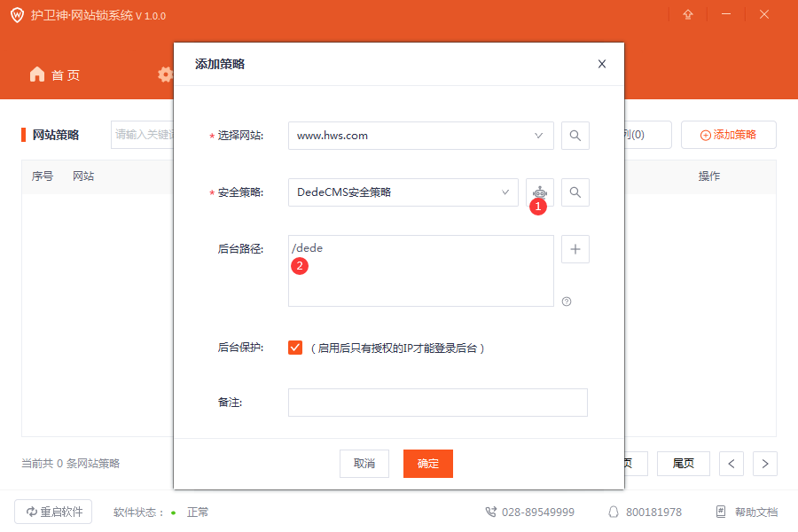Click the 序号 column header
Screen dimensions: 798x532
(43, 176)
